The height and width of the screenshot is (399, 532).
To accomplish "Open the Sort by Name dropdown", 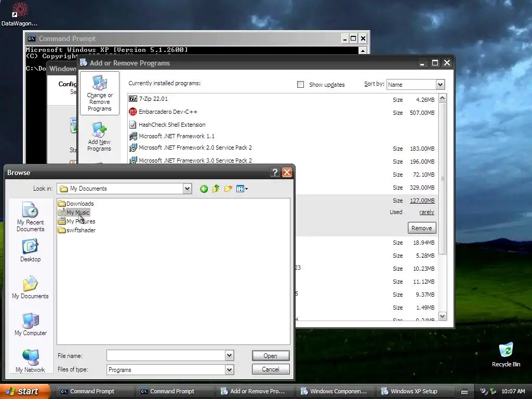I will tap(440, 85).
